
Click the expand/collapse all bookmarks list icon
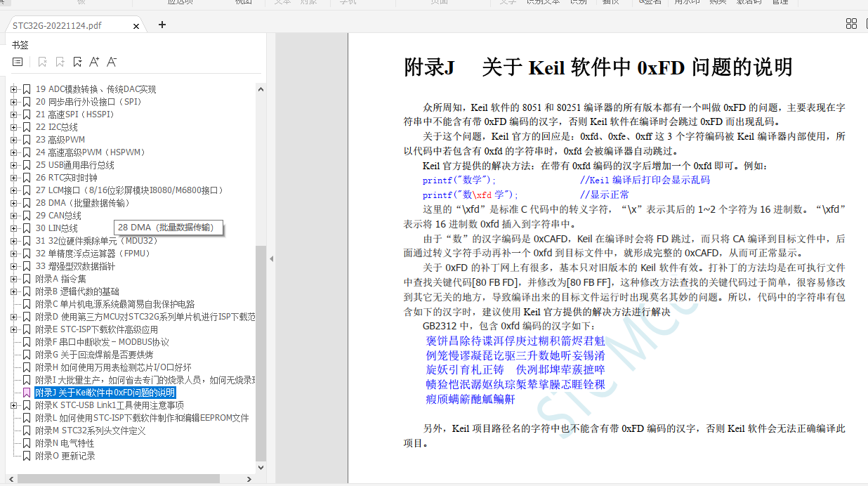point(18,62)
